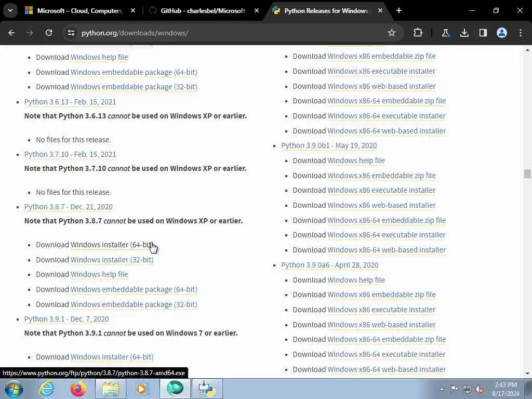Open a new tab with the plus button
This screenshot has width=532, height=399.
coord(399,10)
